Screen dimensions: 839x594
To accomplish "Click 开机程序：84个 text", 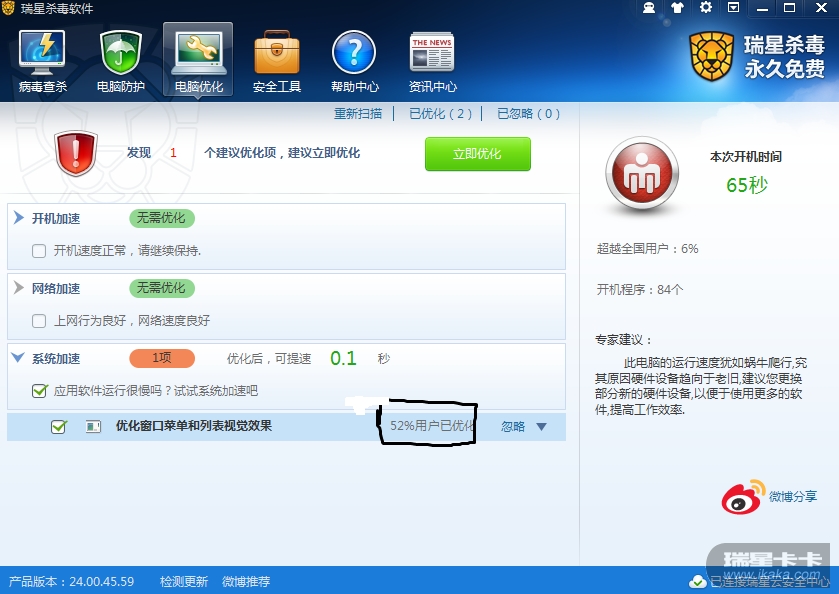I will [640, 290].
